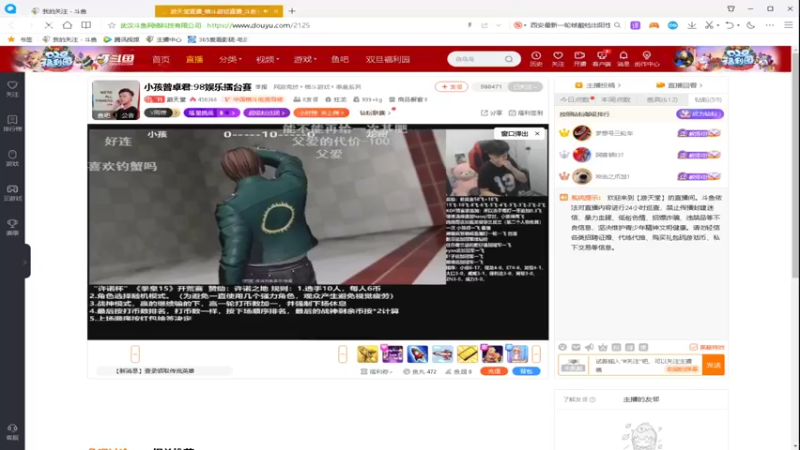Open 云游戏 gamepad icon in left sidebar
This screenshot has height=450, width=800.
[x=12, y=192]
